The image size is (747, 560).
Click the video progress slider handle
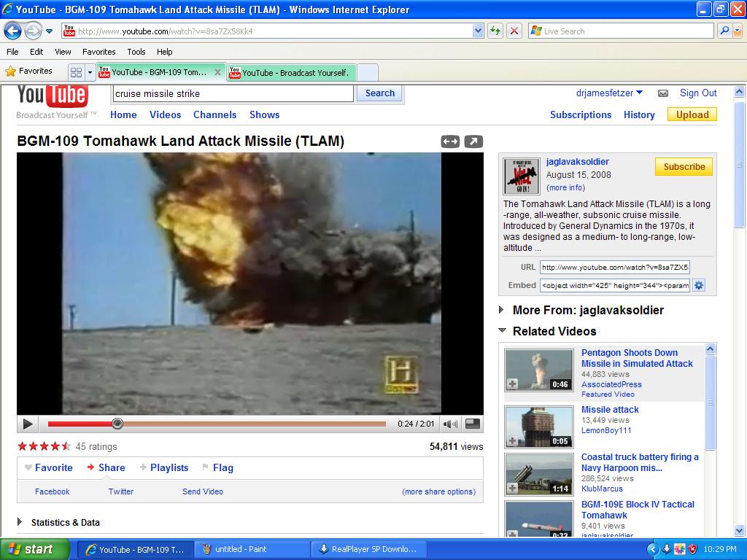coord(117,424)
